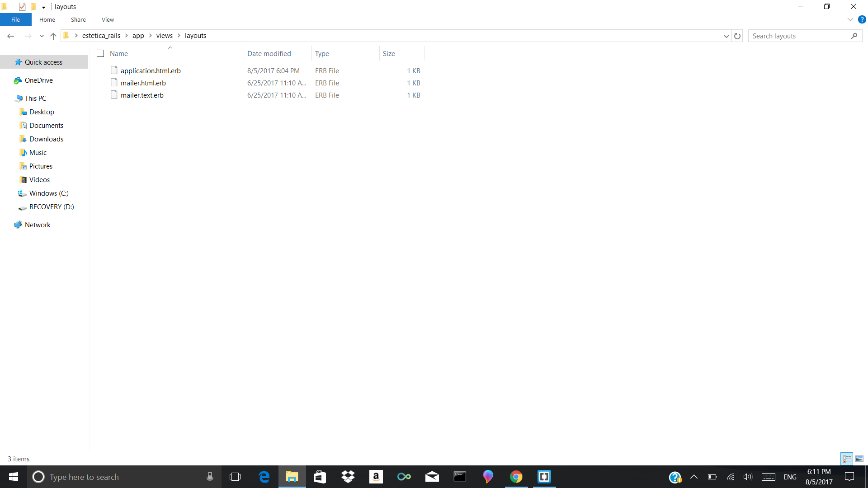Viewport: 868px width, 488px height.
Task: Open Videos folder in sidebar
Action: [39, 179]
